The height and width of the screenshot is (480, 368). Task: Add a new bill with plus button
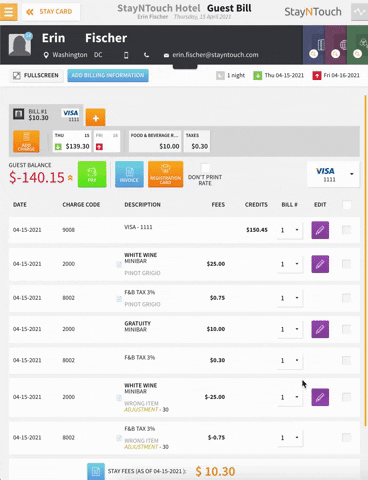[96, 117]
